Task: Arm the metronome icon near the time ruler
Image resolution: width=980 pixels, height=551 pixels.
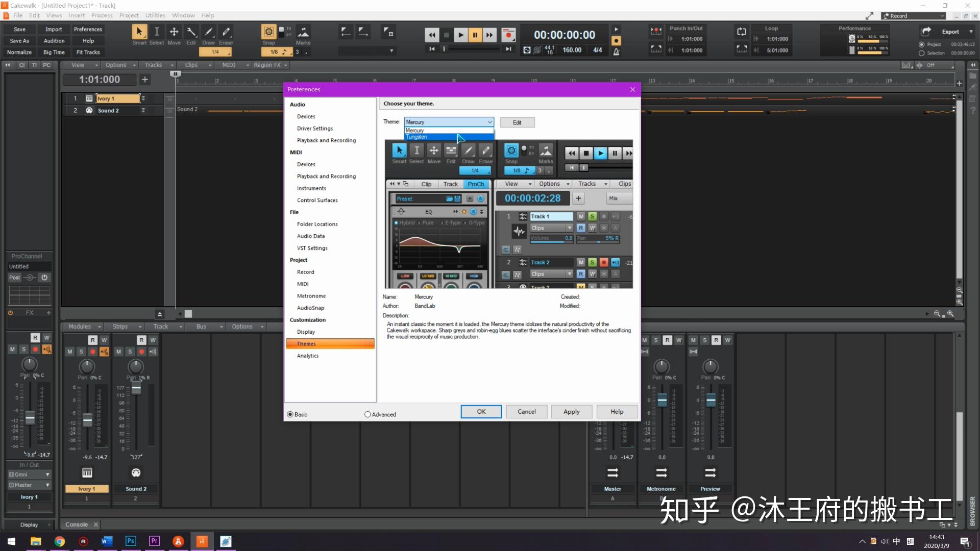Action: click(616, 53)
